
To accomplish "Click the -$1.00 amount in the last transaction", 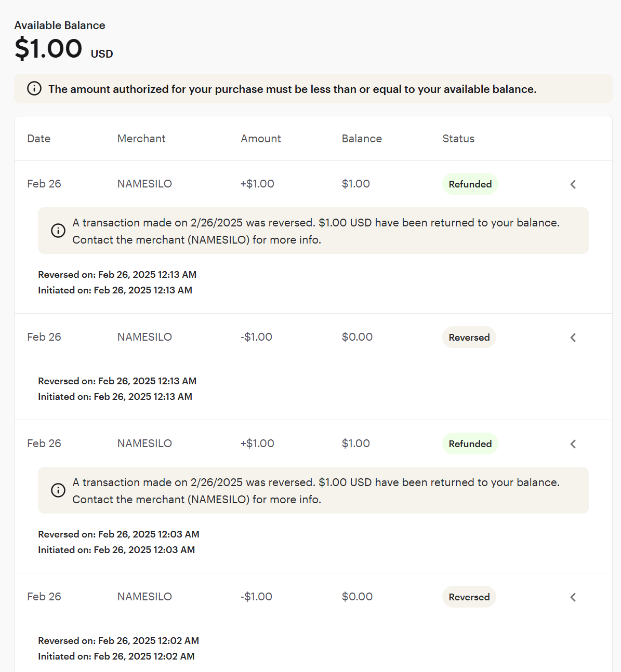I will 256,597.
